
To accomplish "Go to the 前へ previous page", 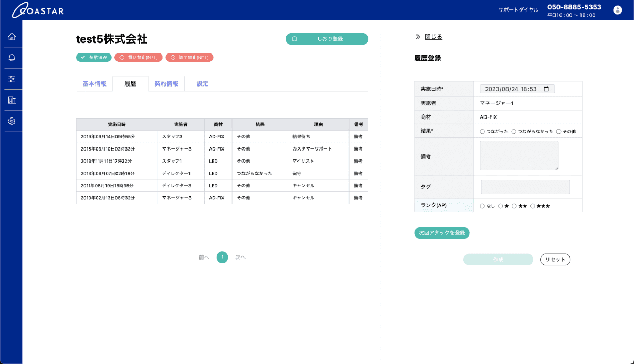I will (x=204, y=258).
